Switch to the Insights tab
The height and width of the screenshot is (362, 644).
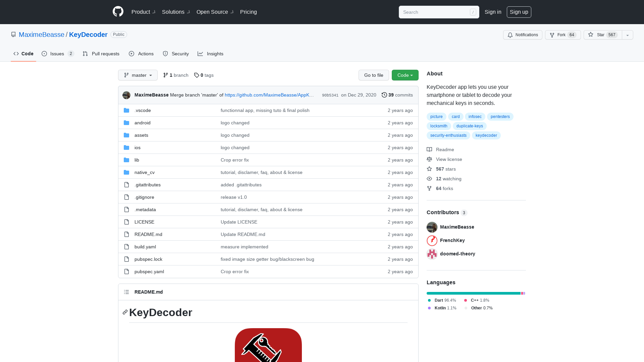click(x=211, y=54)
